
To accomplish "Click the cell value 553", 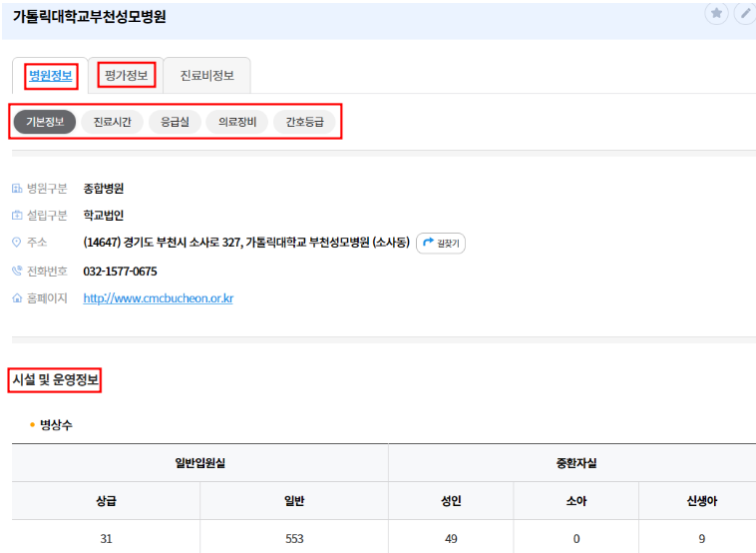I will (x=294, y=538).
